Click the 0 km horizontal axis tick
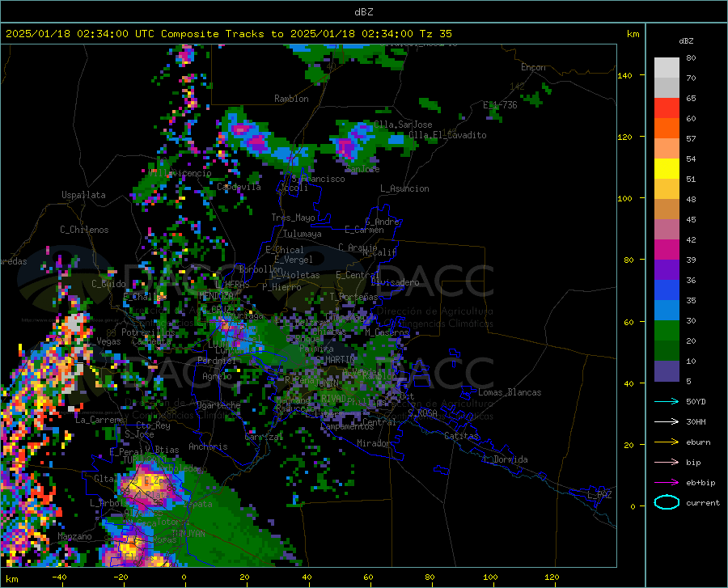 [x=184, y=577]
